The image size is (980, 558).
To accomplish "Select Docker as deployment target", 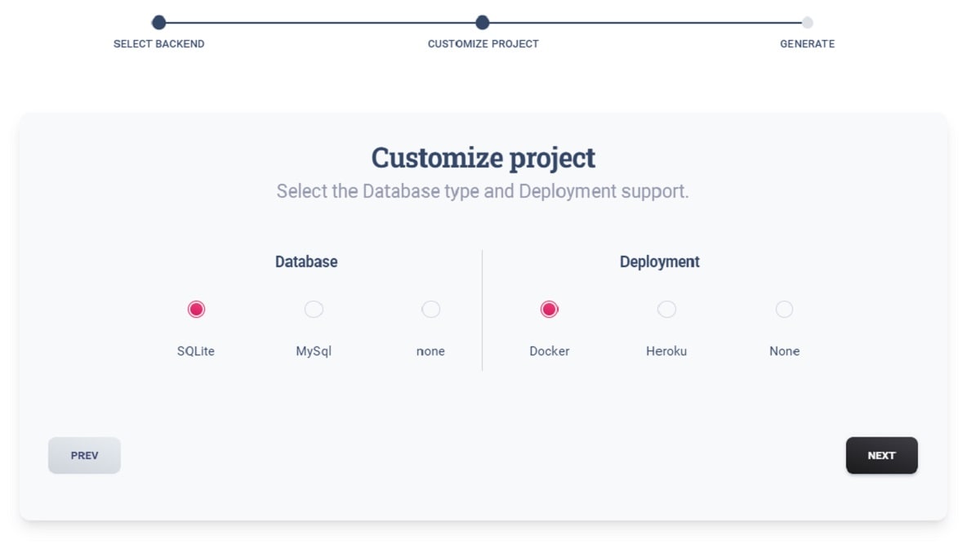I will [x=550, y=309].
